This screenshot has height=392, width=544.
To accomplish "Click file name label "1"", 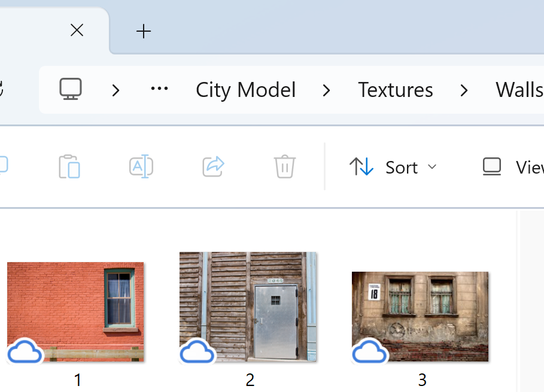I will [78, 380].
